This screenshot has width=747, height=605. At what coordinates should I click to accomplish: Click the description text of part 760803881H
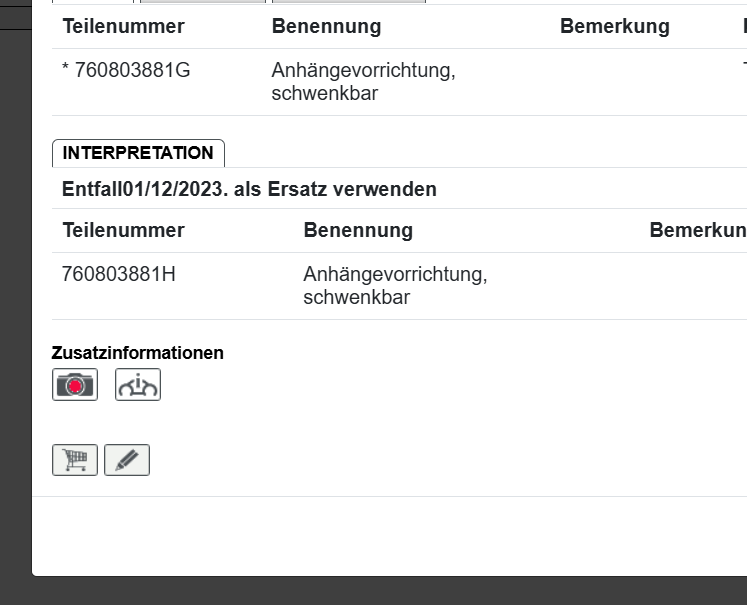395,285
